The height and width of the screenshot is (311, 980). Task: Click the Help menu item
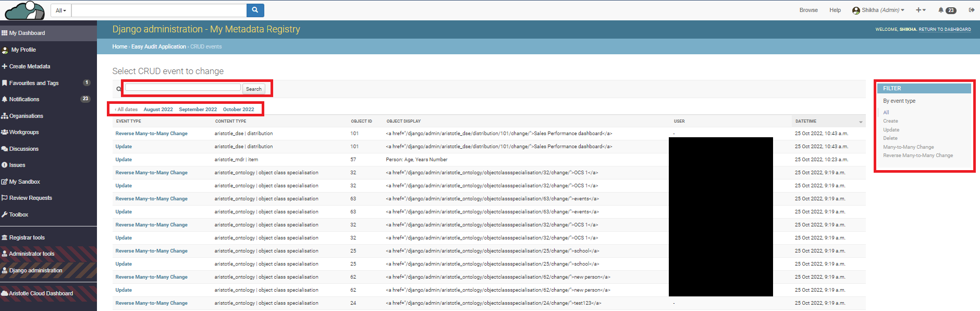tap(835, 10)
